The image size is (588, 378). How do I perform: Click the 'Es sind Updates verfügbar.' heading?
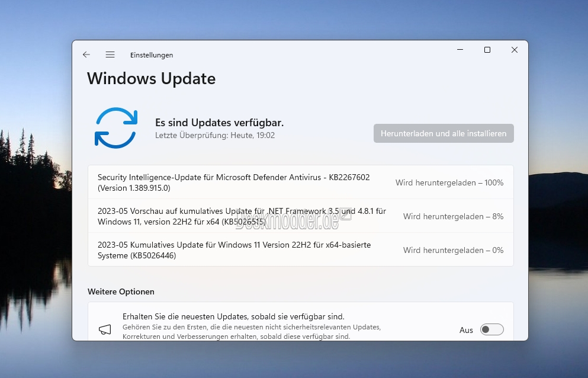tap(219, 123)
